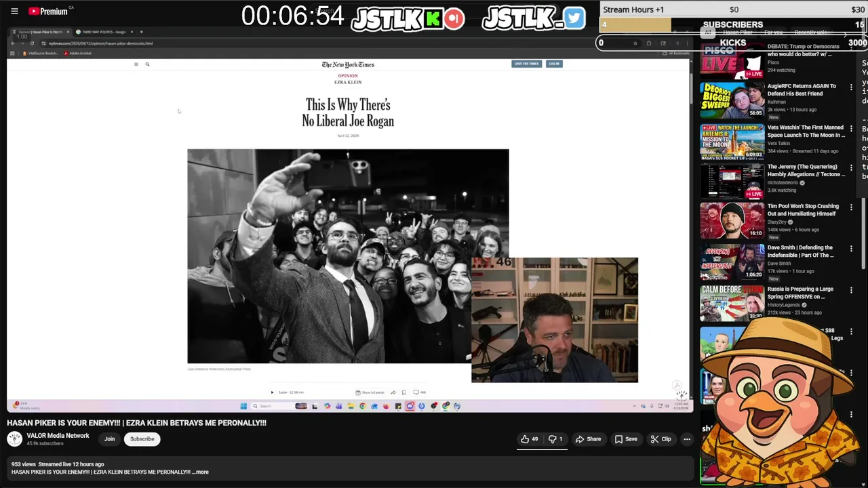Click Share full article gift button

[370, 392]
